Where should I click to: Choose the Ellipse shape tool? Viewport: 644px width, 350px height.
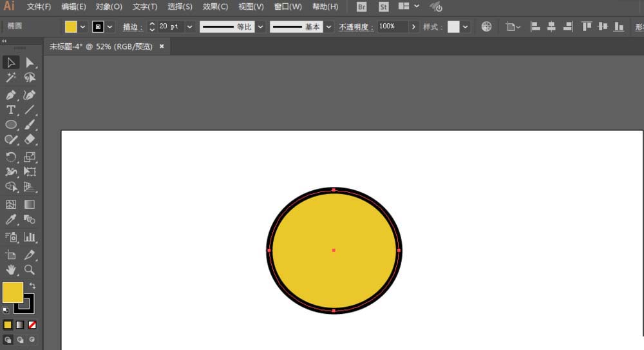(x=11, y=125)
